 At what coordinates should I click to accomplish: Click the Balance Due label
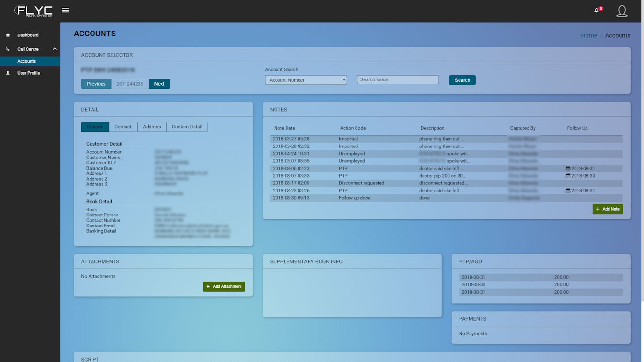99,168
